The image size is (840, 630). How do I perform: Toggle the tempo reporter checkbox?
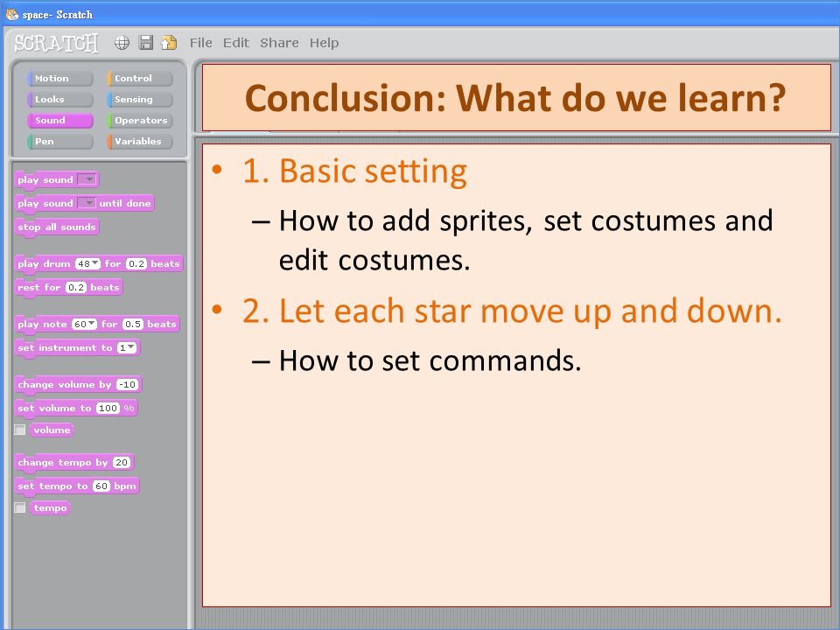tap(20, 507)
